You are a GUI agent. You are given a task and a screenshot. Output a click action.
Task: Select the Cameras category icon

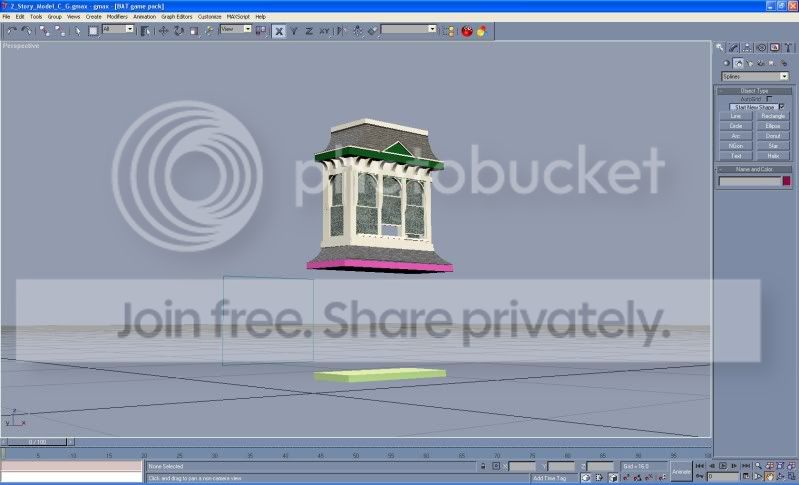click(x=761, y=63)
